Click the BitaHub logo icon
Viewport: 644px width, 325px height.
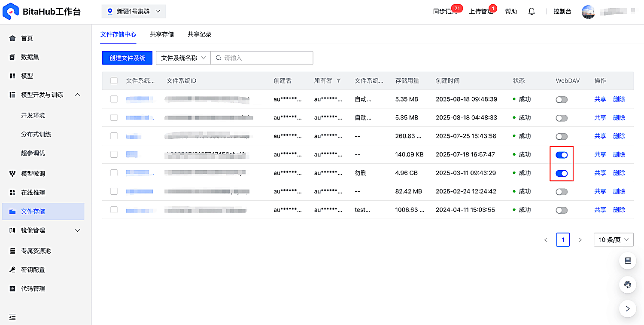(x=10, y=12)
